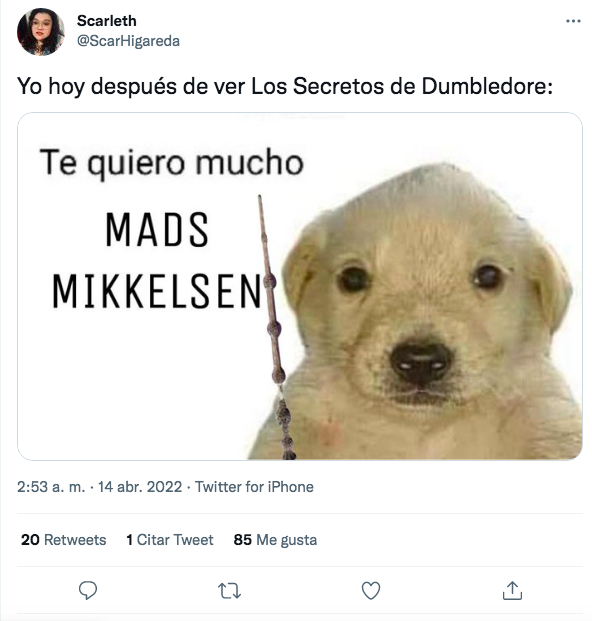Screen dimensions: 592x621
Task: Open the 1 Citar Tweet list
Action: pos(169,540)
